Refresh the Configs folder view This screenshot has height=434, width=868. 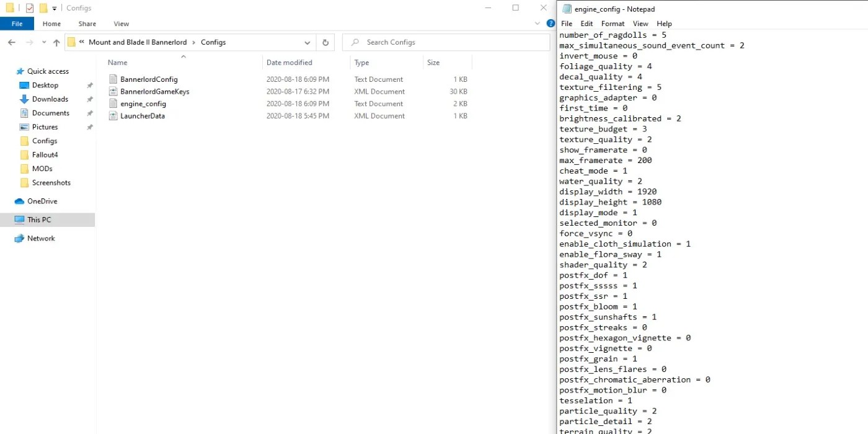325,42
